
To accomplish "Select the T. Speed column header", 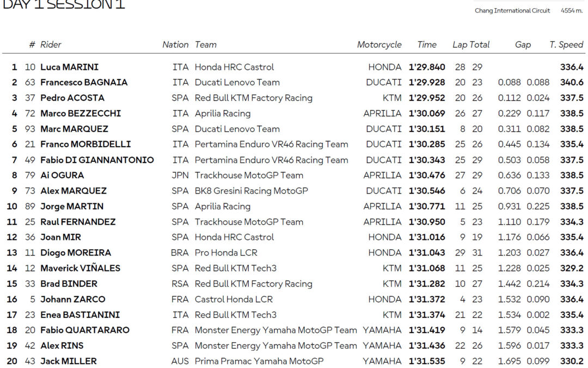I will 566,45.
